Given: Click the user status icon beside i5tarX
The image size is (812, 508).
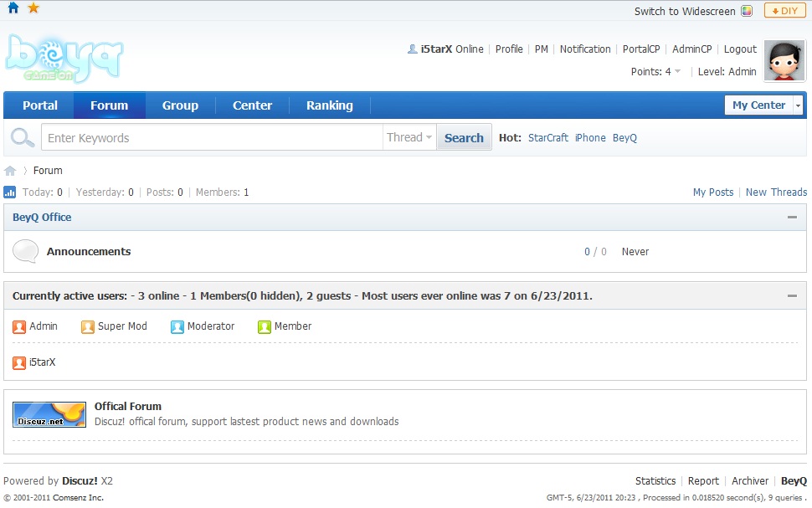Looking at the screenshot, I should coord(412,49).
